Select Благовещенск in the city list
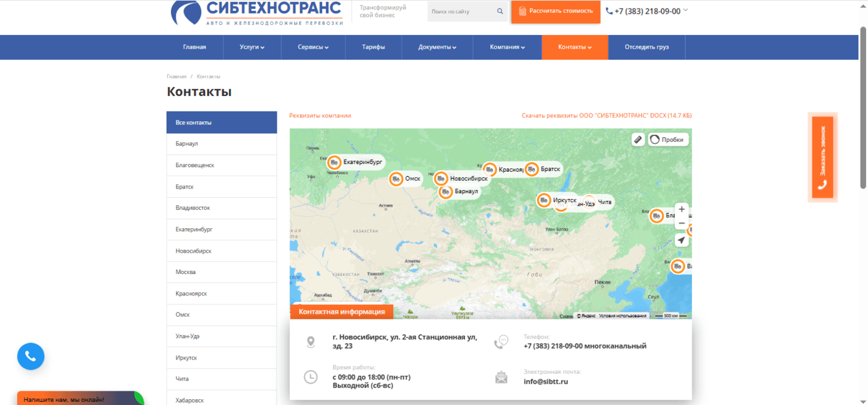Image resolution: width=868 pixels, height=405 pixels. pos(222,165)
